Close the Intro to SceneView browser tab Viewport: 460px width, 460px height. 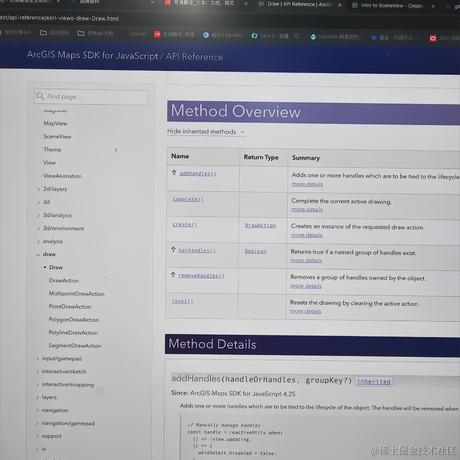(x=433, y=6)
